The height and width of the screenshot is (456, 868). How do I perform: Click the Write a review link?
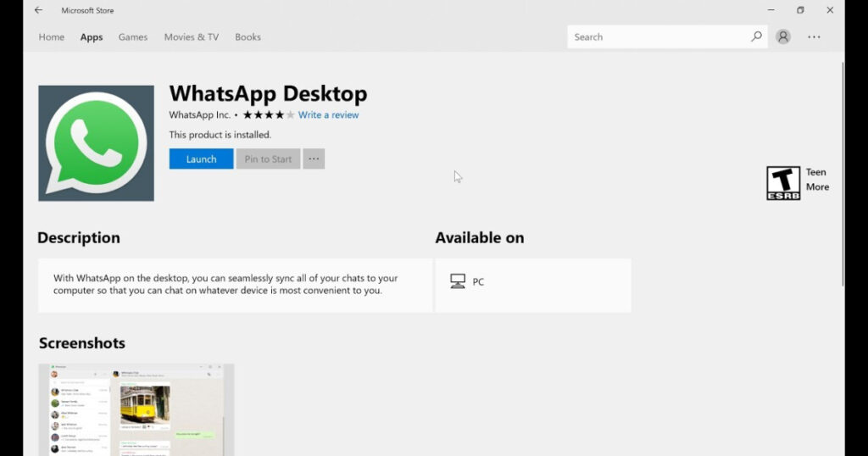[328, 114]
